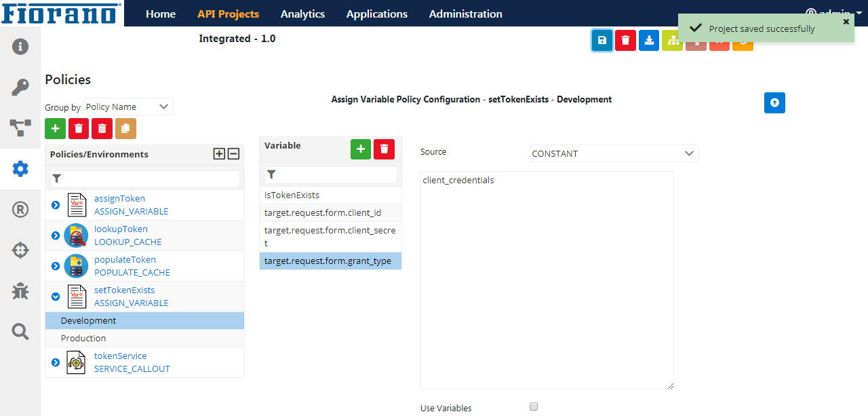Click the Policies/Environments filter field
This screenshot has height=416, width=868.
(144, 178)
